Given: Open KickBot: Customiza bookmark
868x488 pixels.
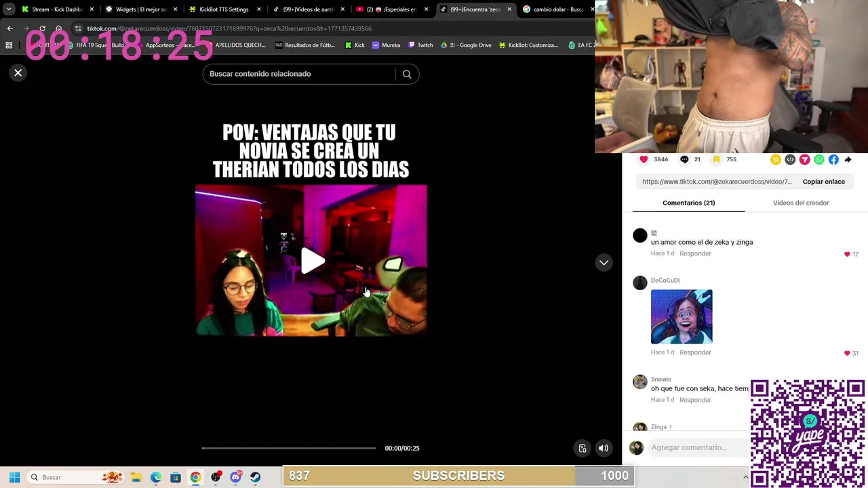Looking at the screenshot, I should [528, 45].
